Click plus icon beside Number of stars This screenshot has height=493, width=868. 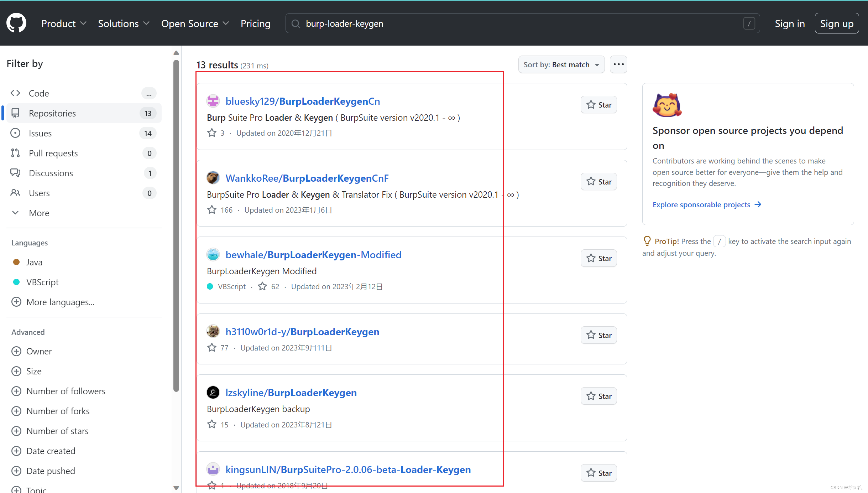[x=16, y=431]
